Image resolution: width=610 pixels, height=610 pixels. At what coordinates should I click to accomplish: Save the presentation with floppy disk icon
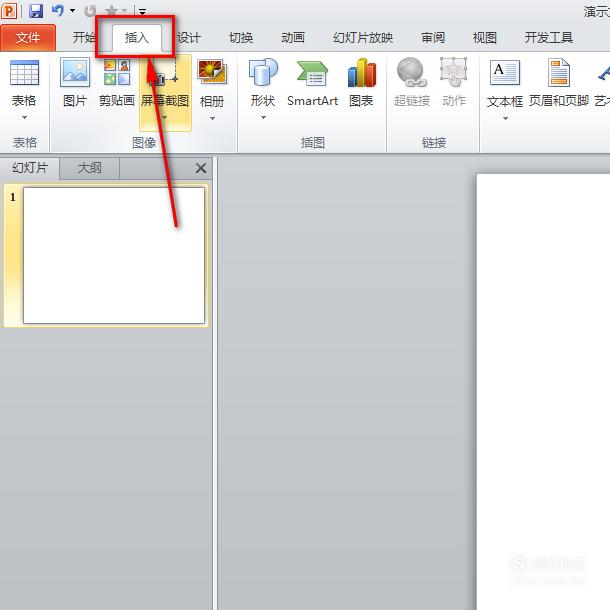click(36, 11)
